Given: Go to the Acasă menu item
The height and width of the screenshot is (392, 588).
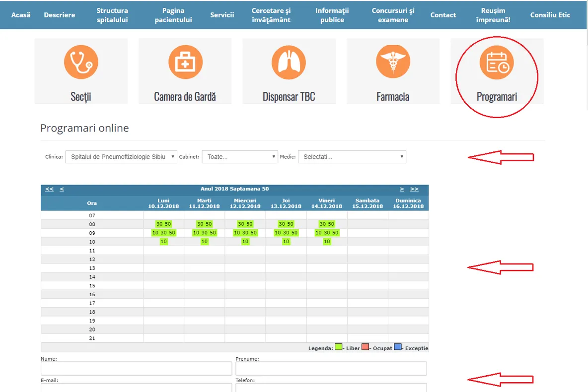Looking at the screenshot, I should tap(21, 15).
